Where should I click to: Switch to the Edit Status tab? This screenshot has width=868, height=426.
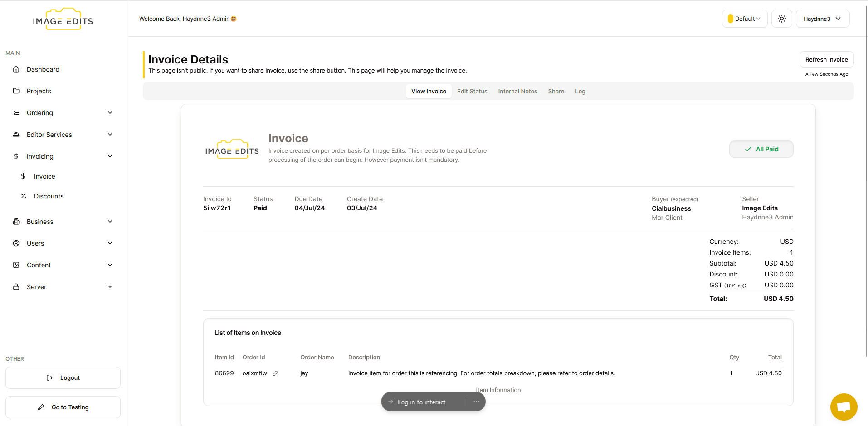pos(472,91)
